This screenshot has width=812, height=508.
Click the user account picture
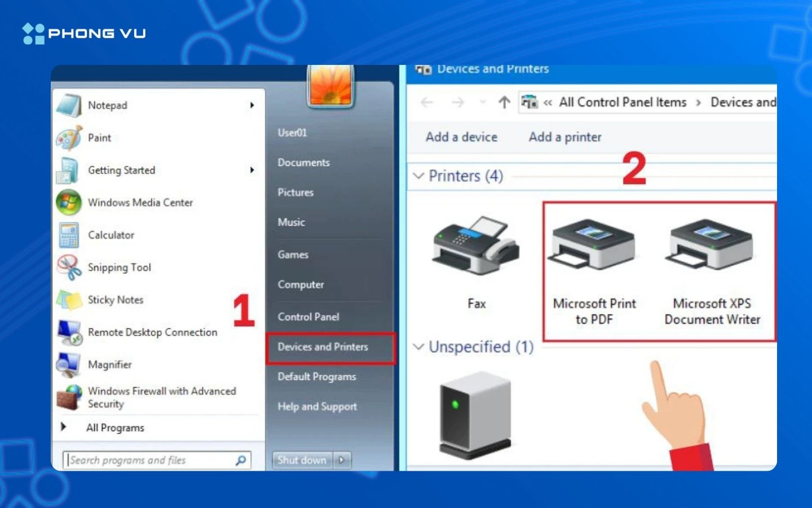(330, 86)
